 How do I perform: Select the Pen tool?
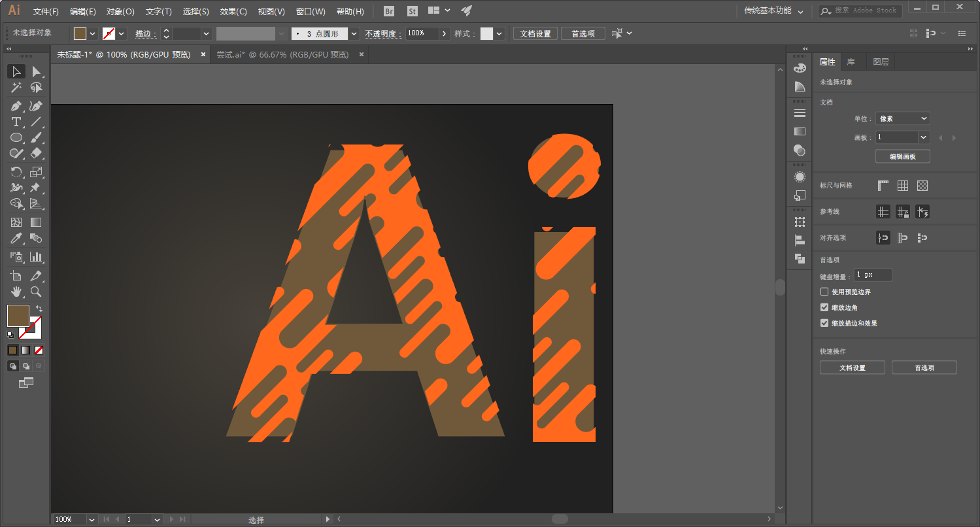(16, 106)
